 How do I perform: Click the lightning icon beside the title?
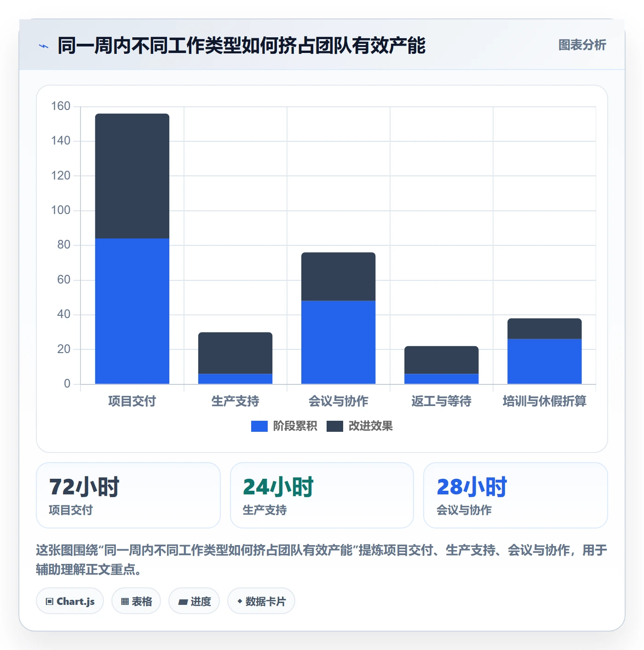click(x=44, y=46)
